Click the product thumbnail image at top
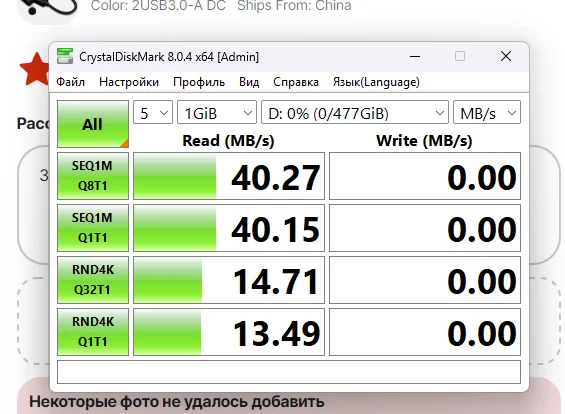Screen dimensions: 565x414 (x=48, y=11)
